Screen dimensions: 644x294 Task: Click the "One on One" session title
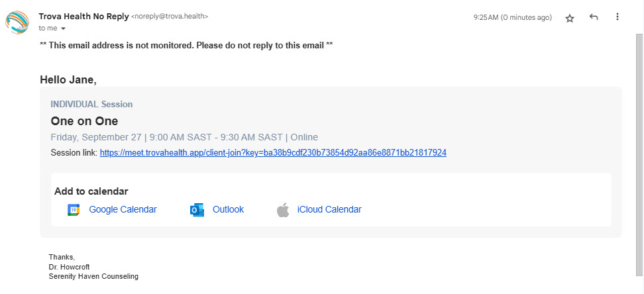click(84, 121)
